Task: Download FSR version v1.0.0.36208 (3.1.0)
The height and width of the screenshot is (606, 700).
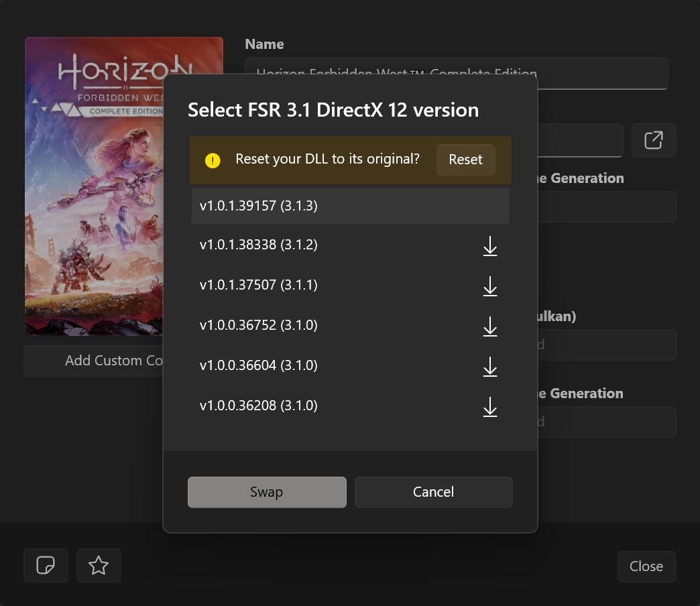Action: pos(489,406)
